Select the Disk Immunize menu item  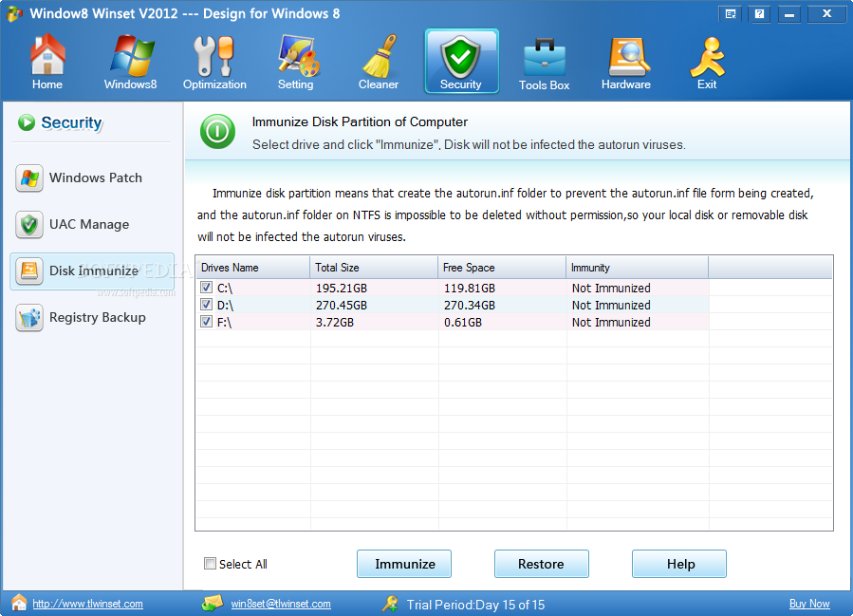tap(92, 271)
